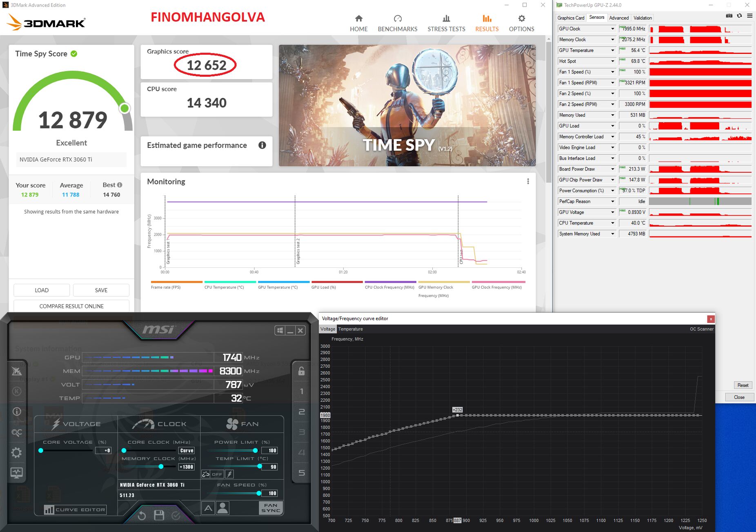Open the Board Power Draw sensor dropdown

point(612,169)
